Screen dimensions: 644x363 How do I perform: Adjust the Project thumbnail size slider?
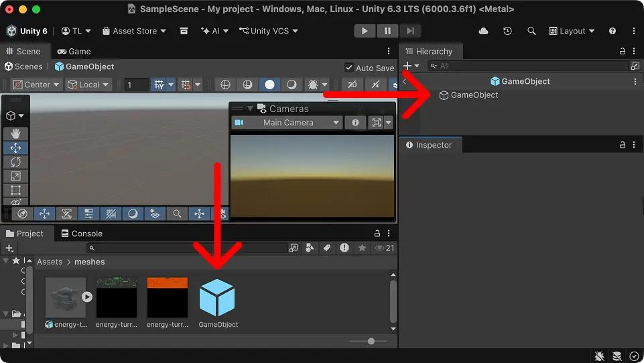pyautogui.click(x=371, y=342)
